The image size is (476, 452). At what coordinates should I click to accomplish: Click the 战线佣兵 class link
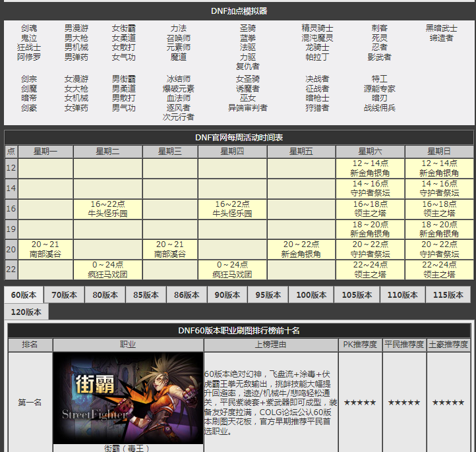point(380,108)
